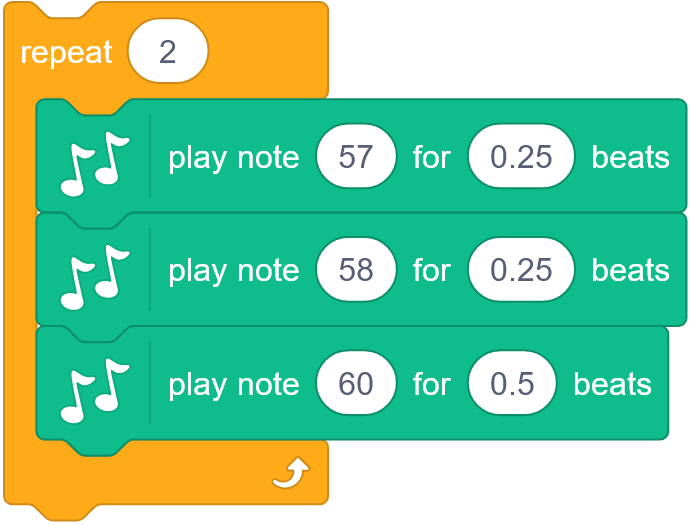Edit the 0.5 beats field of note 60
The image size is (692, 524).
point(512,383)
